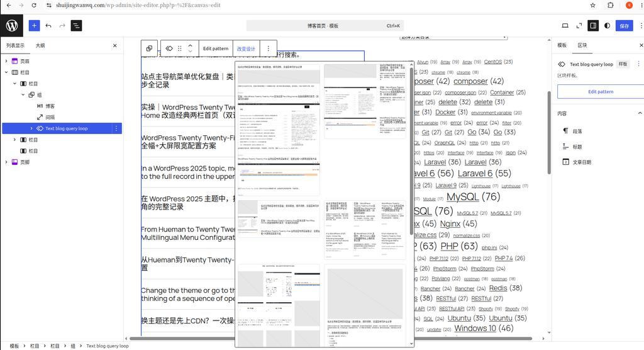Choose the top-right pattern design thumbnail
This screenshot has width=644, height=350.
click(x=365, y=101)
